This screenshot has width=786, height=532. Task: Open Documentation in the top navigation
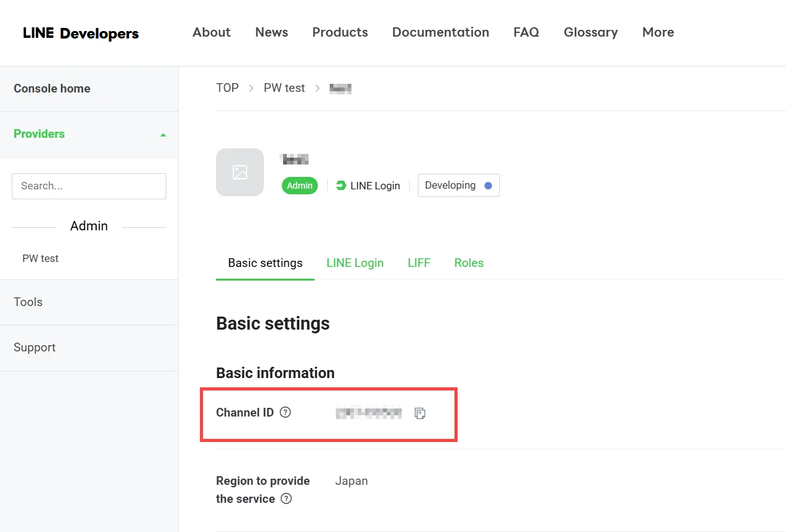click(x=440, y=32)
